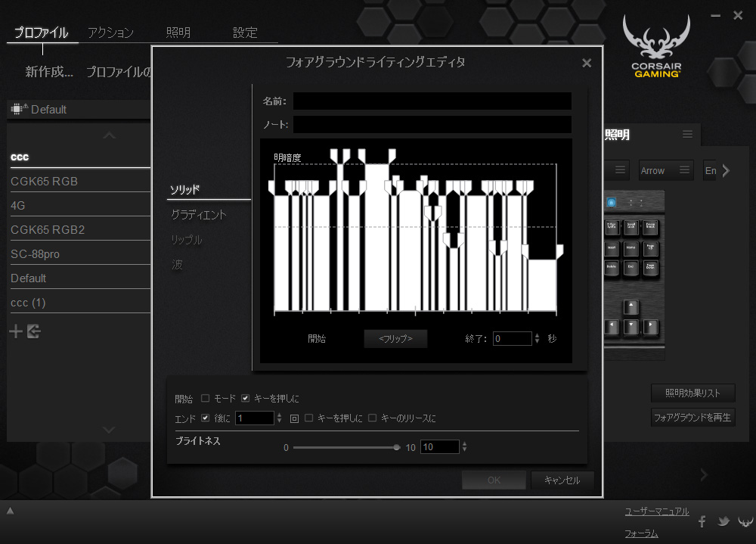
Task: Click the <フリップ> button
Action: [395, 339]
